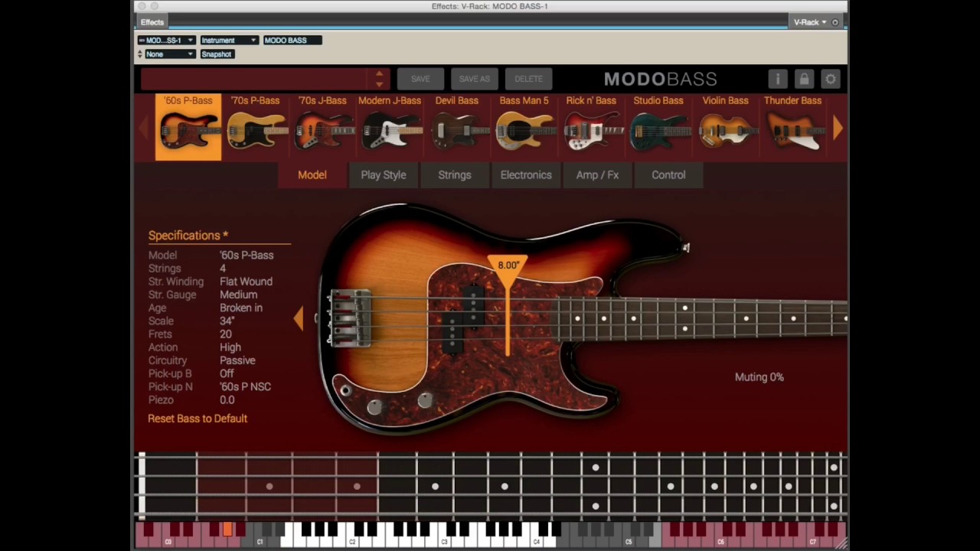The image size is (980, 551).
Task: Select the Rick n' Bass model
Action: click(591, 127)
